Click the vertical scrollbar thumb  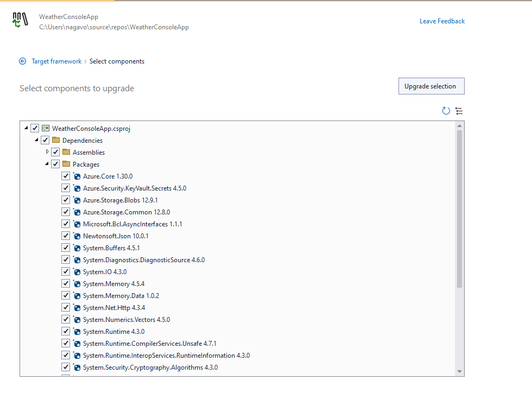tap(459, 209)
